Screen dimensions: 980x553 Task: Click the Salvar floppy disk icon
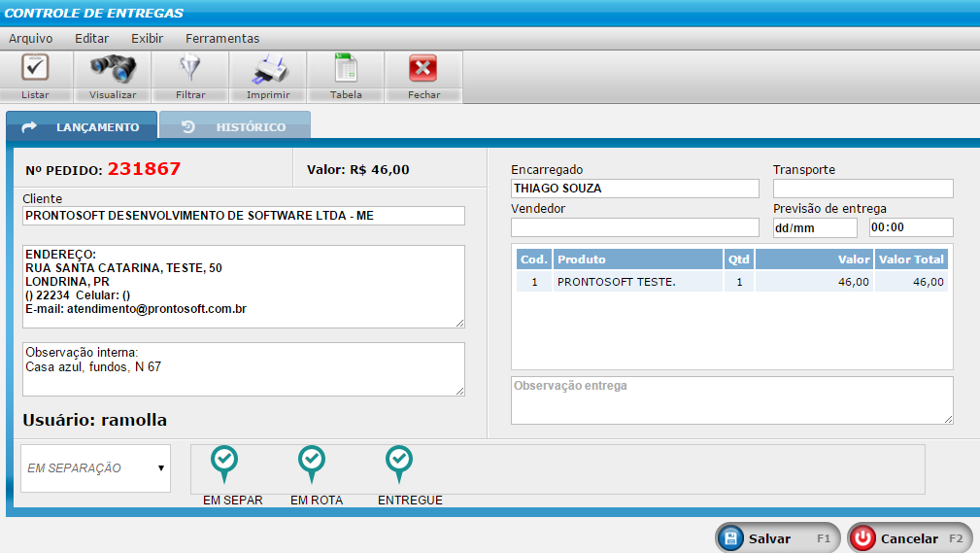(x=730, y=538)
